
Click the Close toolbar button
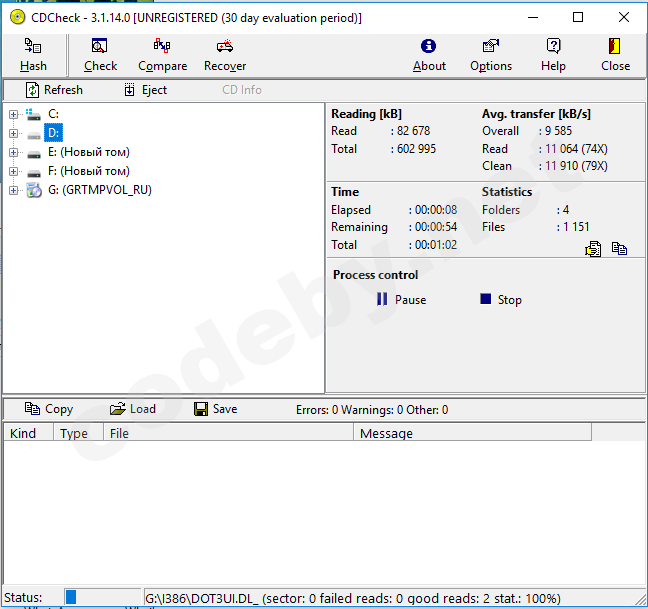tap(615, 55)
